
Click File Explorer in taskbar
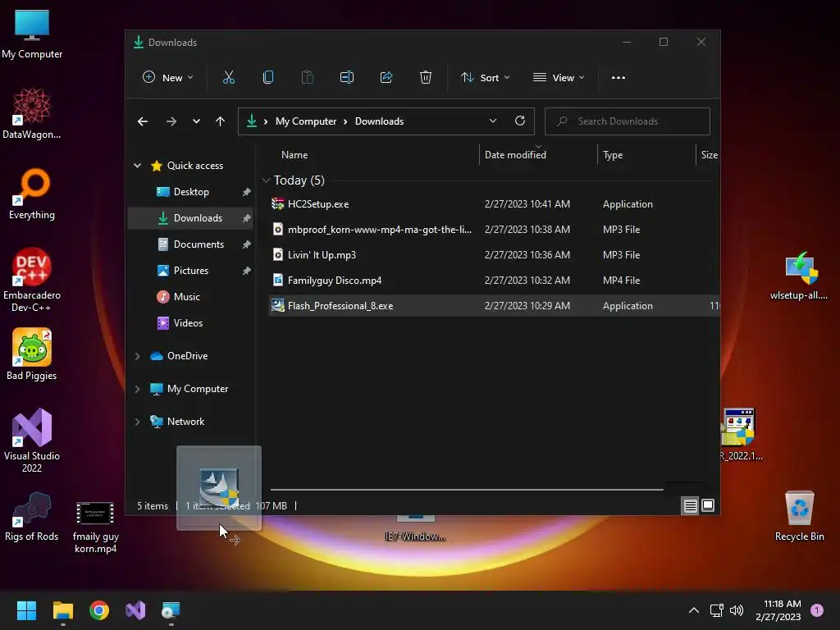click(x=62, y=610)
